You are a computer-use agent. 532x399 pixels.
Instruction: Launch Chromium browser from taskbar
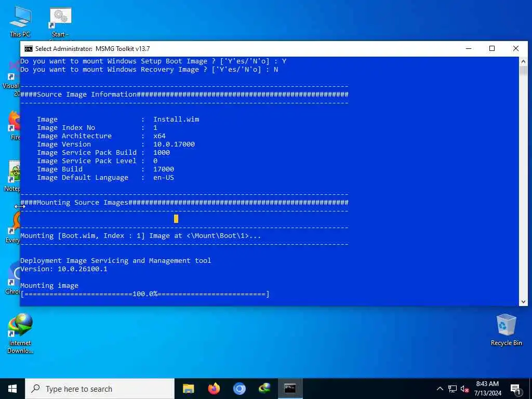pos(239,389)
